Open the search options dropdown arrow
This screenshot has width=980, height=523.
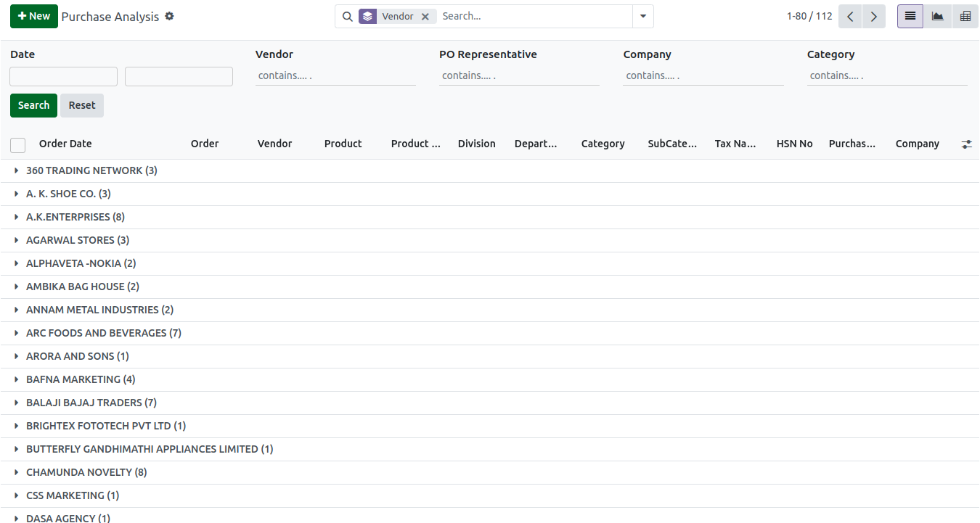tap(643, 16)
